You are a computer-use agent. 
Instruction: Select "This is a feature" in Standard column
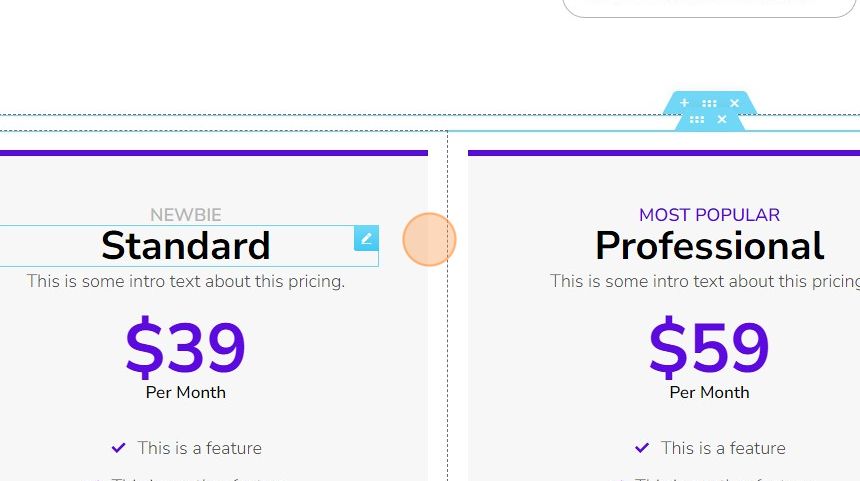tap(200, 448)
